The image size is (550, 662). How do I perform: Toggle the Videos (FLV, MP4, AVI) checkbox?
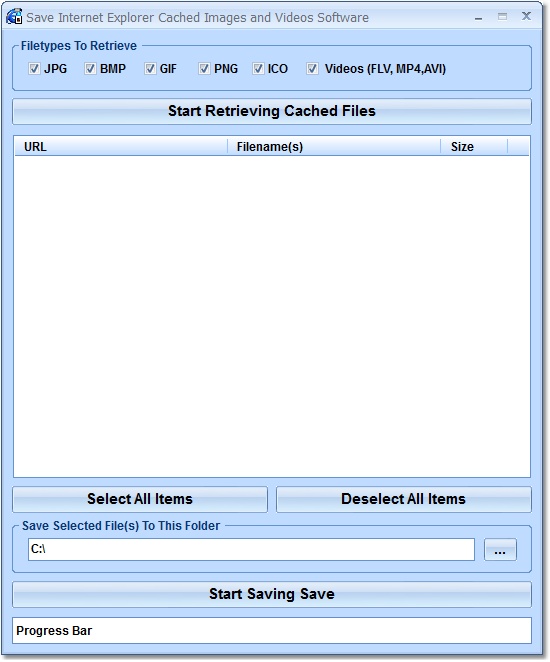(x=312, y=68)
